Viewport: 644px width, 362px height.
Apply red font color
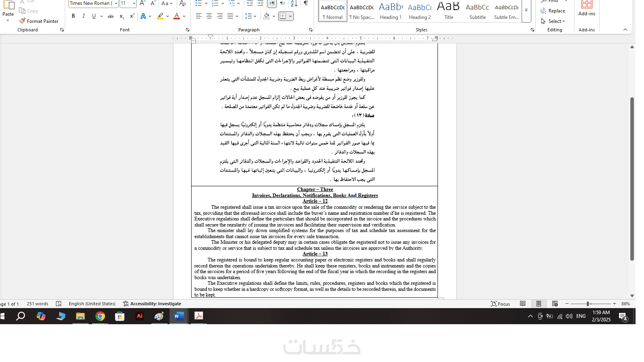176,16
